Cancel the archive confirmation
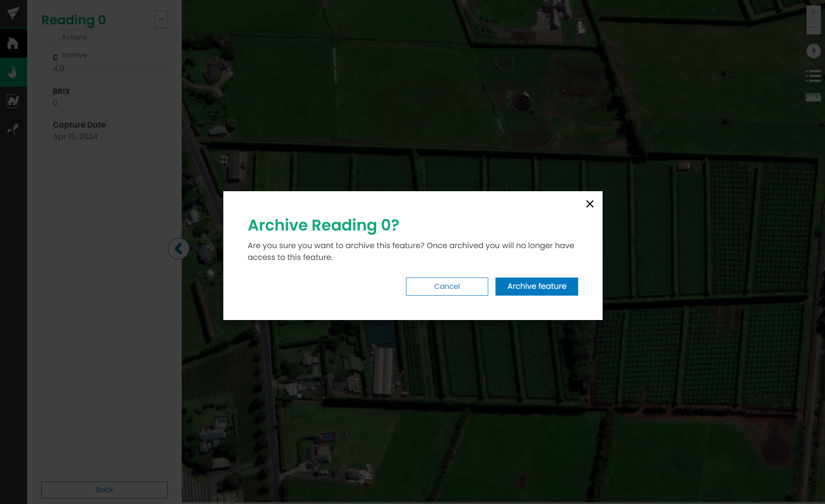The height and width of the screenshot is (504, 825). [x=447, y=287]
